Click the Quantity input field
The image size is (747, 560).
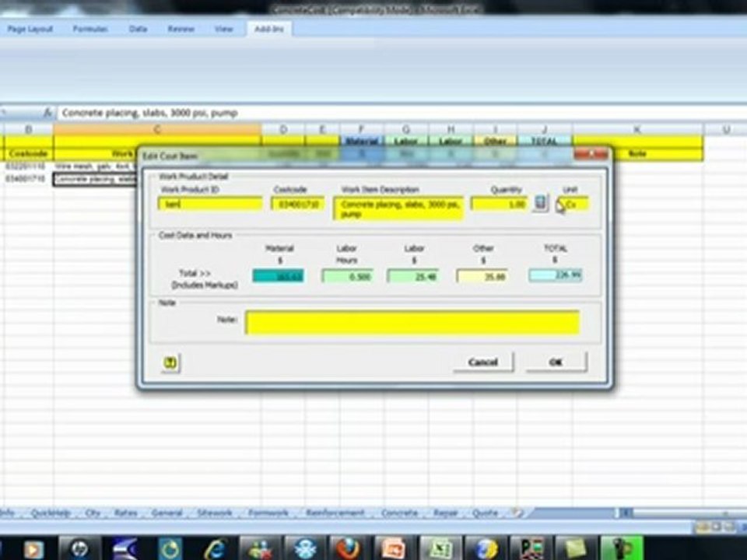pyautogui.click(x=499, y=204)
